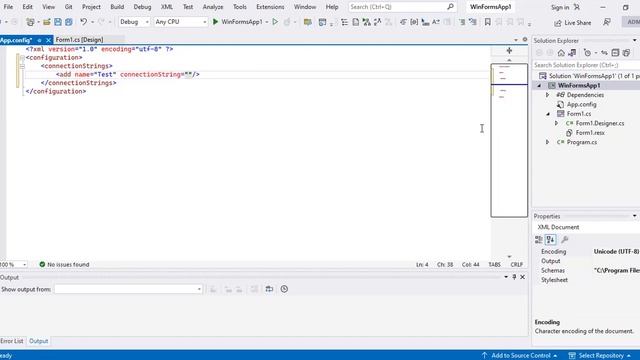Click Collapse All icon in Solution Explorer
Screen dimensions: 640x360
(x=615, y=53)
